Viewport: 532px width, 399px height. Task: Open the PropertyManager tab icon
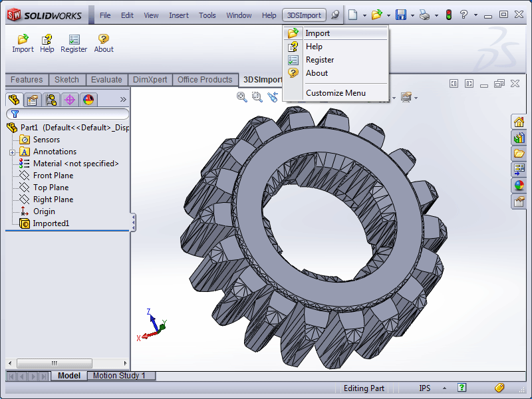click(x=32, y=100)
